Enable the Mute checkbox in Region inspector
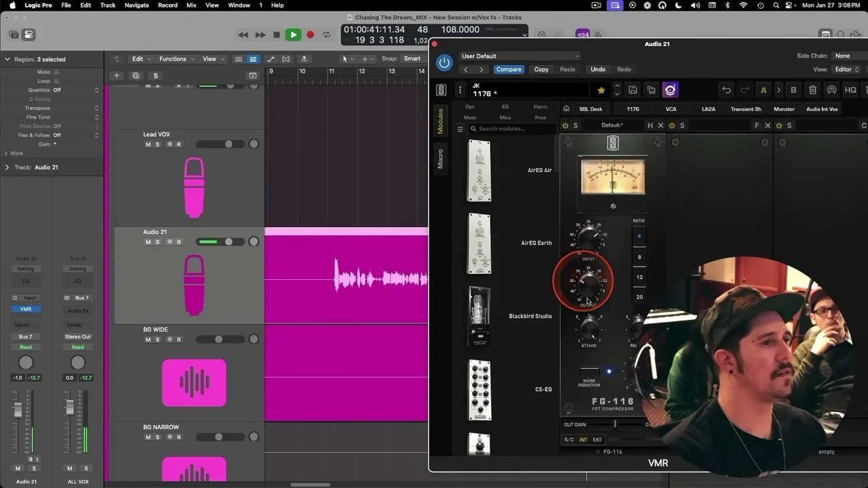 [56, 72]
